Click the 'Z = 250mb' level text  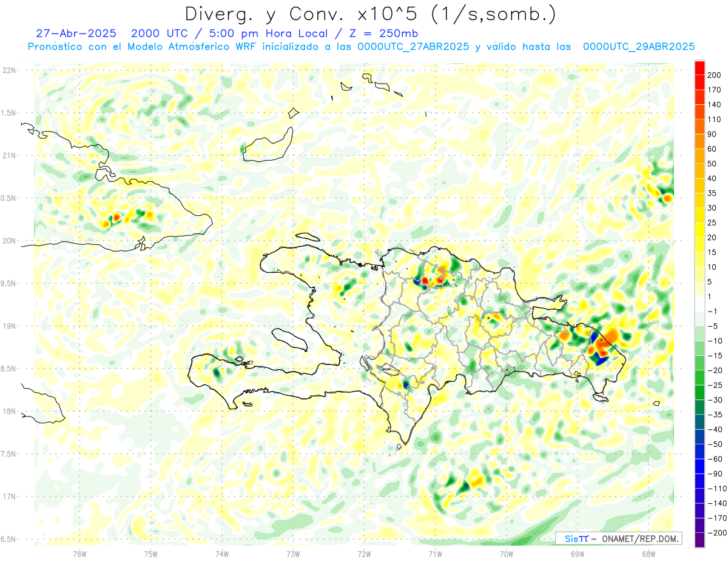coord(384,33)
